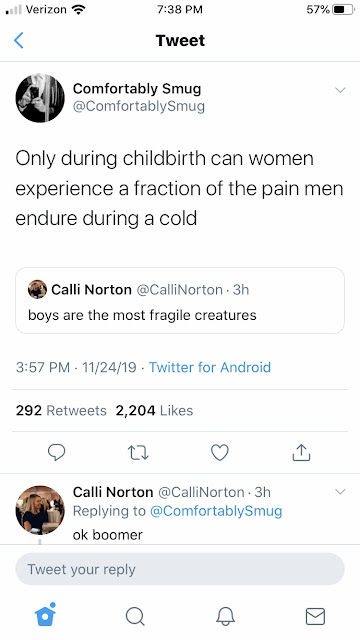Image resolution: width=360 pixels, height=640 pixels.
Task: Tap Calli Norton's reply avatar
Action: pos(40,510)
